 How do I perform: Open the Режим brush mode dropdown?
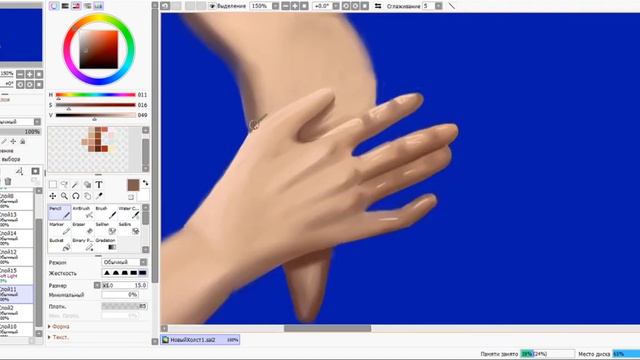coord(124,262)
